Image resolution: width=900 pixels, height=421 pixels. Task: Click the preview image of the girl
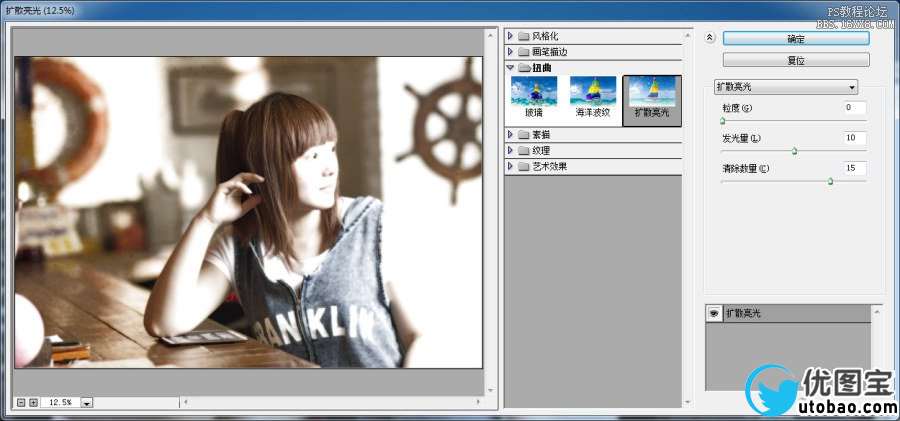tap(249, 212)
